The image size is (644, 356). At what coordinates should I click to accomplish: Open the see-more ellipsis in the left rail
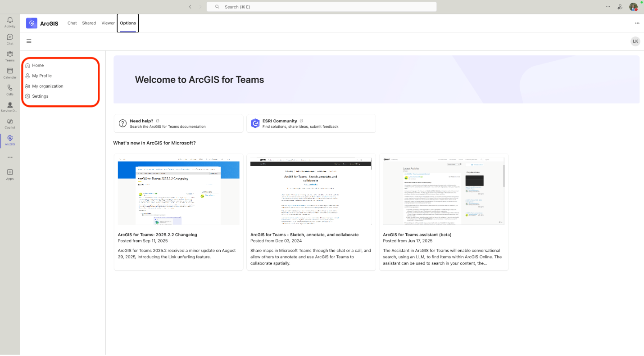(x=9, y=157)
